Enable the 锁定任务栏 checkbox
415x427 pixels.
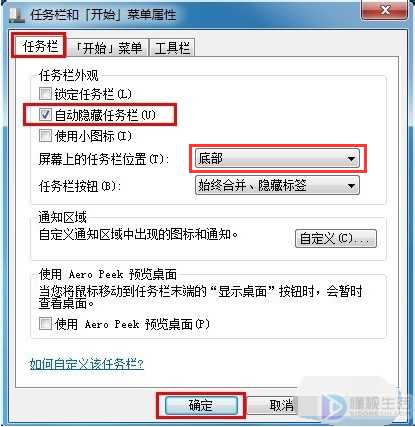click(45, 94)
